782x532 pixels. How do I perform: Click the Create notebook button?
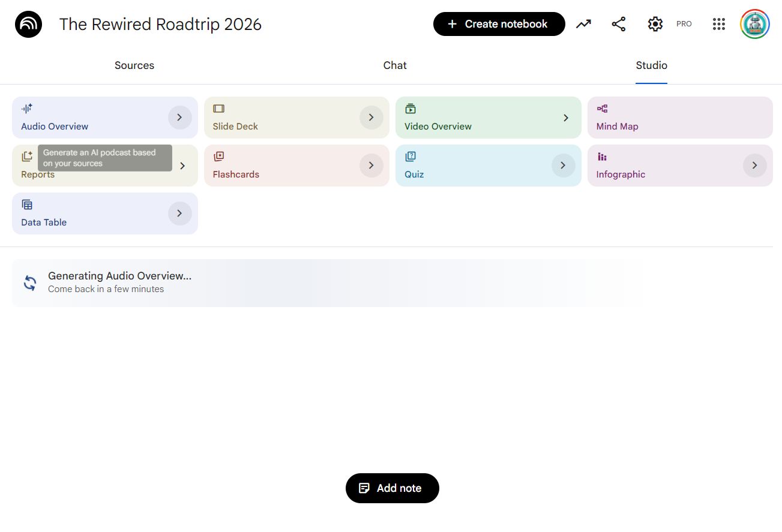point(499,24)
